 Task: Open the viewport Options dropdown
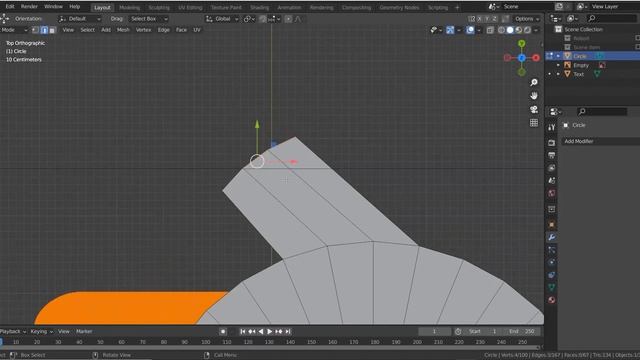527,19
